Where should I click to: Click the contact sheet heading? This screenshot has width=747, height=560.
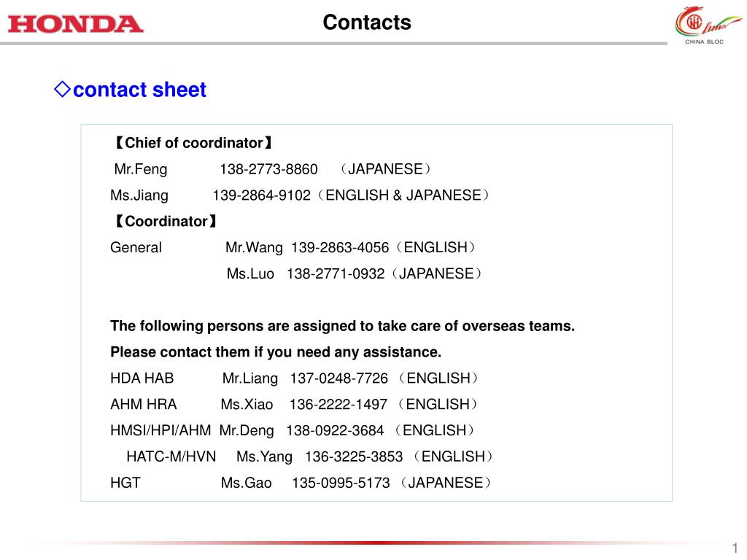click(x=139, y=90)
